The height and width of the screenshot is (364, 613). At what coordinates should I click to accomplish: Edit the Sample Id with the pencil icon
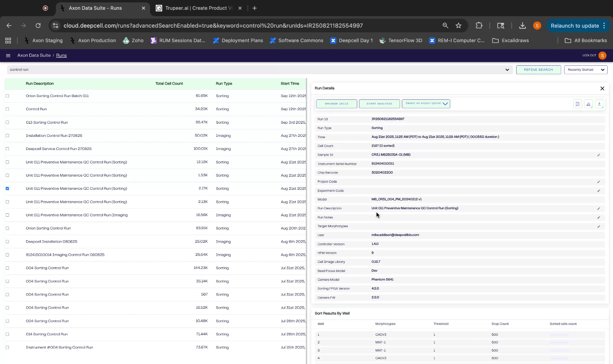pyautogui.click(x=599, y=155)
